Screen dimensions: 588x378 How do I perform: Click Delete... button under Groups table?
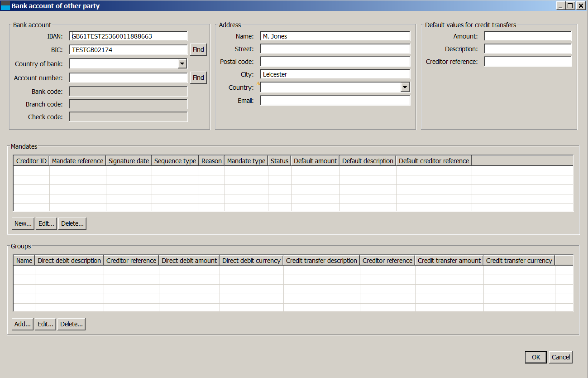72,324
